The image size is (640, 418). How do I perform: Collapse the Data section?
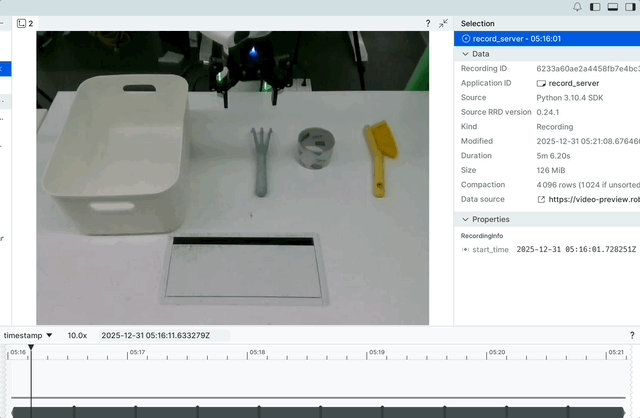click(x=465, y=54)
